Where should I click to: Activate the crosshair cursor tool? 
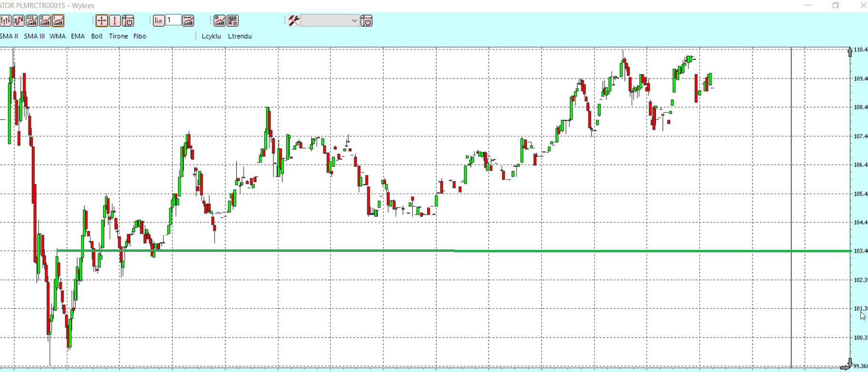102,20
